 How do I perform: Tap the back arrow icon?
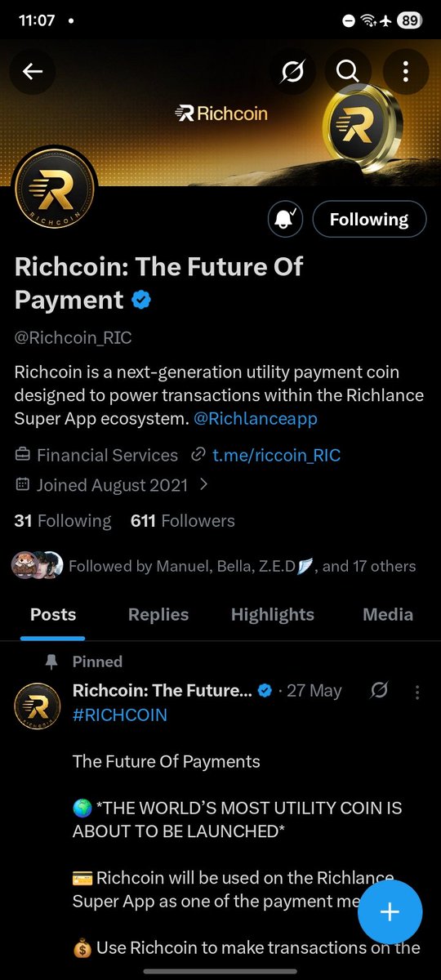(33, 72)
